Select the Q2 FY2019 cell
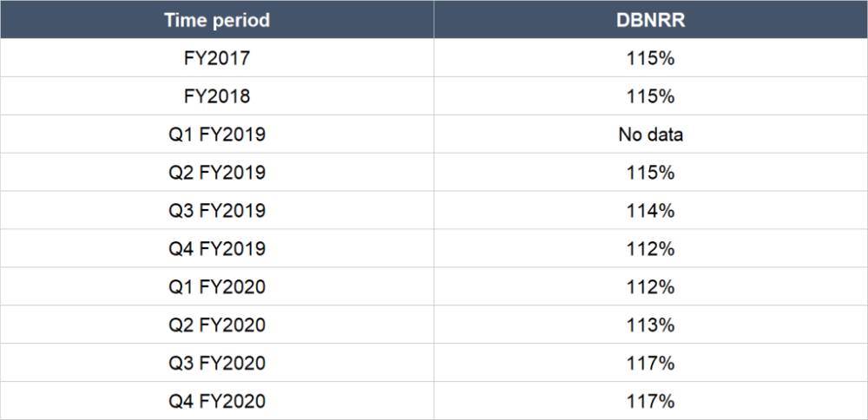The height and width of the screenshot is (420, 868). (x=216, y=173)
